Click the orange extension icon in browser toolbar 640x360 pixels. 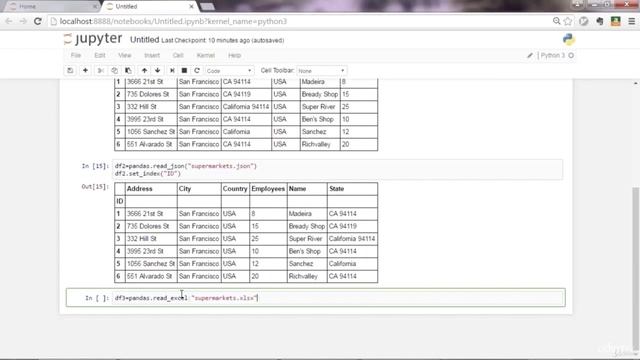tap(616, 21)
